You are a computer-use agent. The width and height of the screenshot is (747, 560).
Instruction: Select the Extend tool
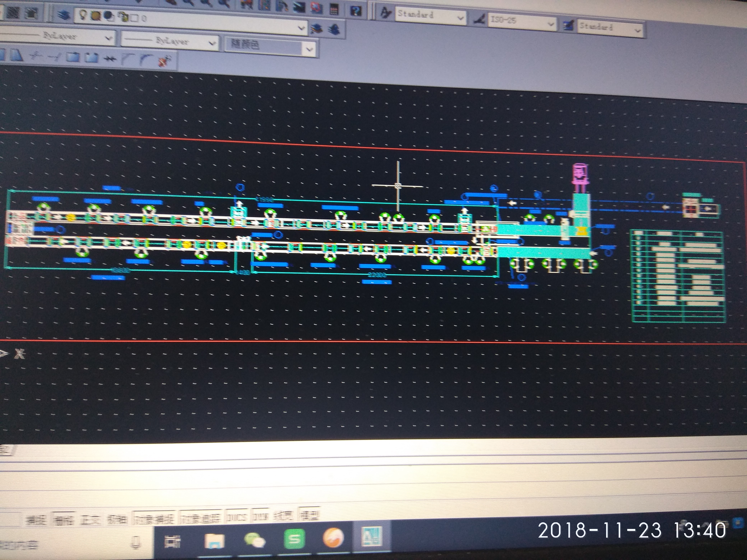pos(54,57)
